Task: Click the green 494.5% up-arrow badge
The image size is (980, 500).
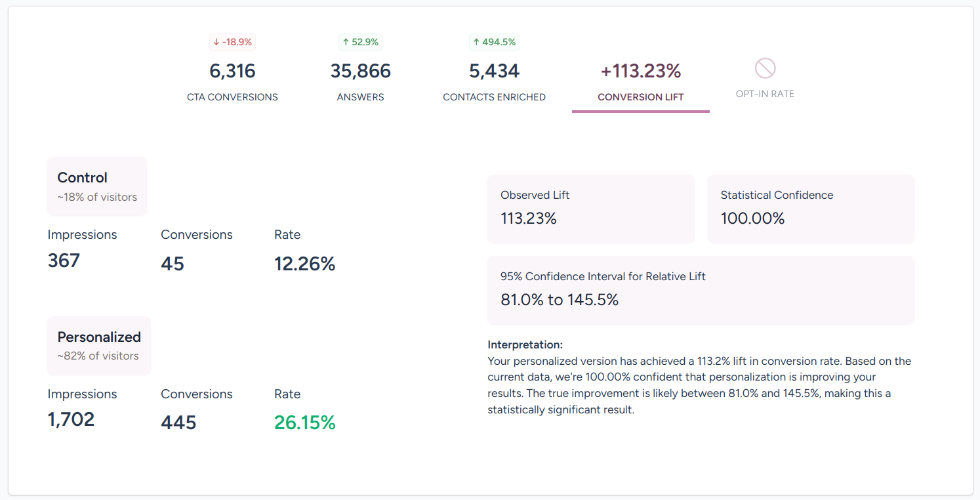Action: point(494,42)
